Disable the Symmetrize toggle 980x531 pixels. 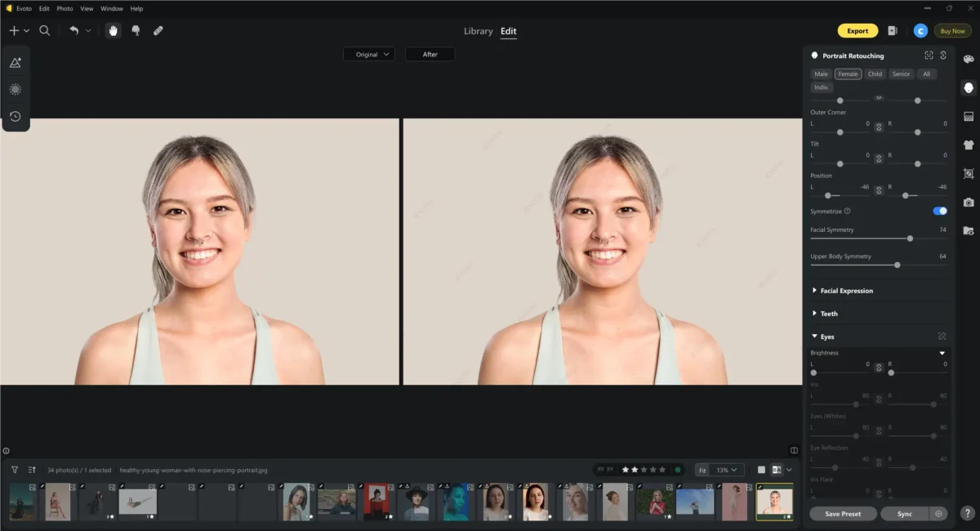[939, 211]
